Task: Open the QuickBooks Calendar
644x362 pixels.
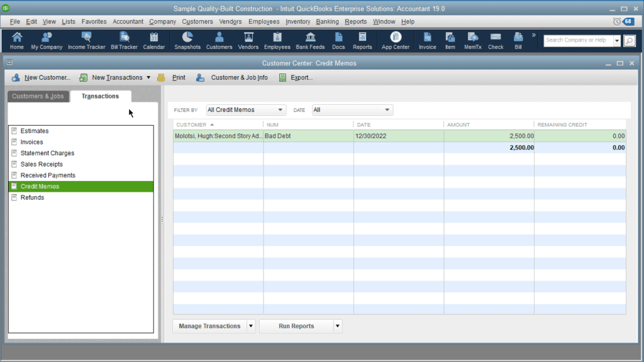Action: click(x=154, y=41)
